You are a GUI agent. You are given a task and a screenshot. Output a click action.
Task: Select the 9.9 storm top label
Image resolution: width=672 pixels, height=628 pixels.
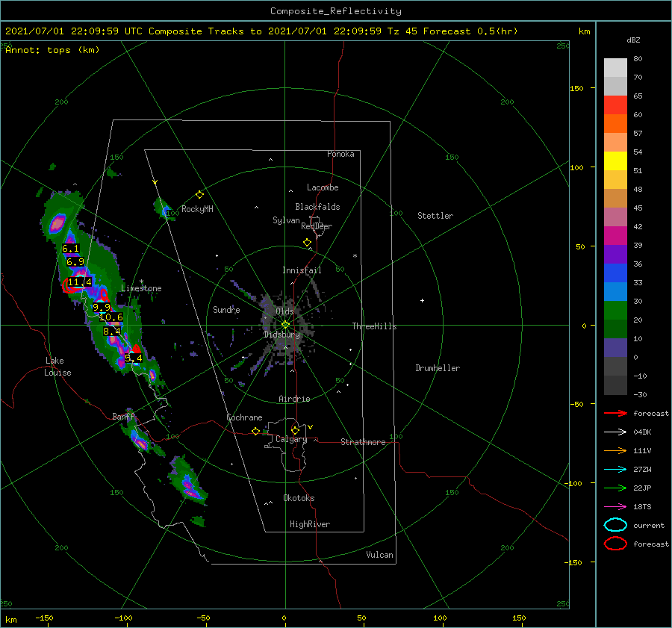[102, 308]
